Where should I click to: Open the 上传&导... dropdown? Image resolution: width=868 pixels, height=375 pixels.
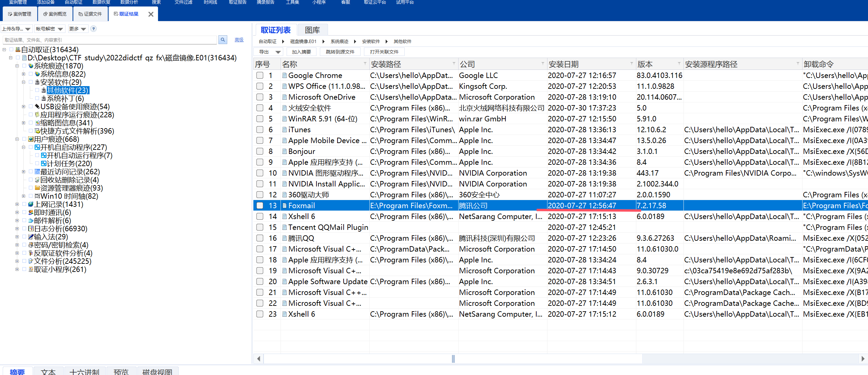click(x=17, y=29)
